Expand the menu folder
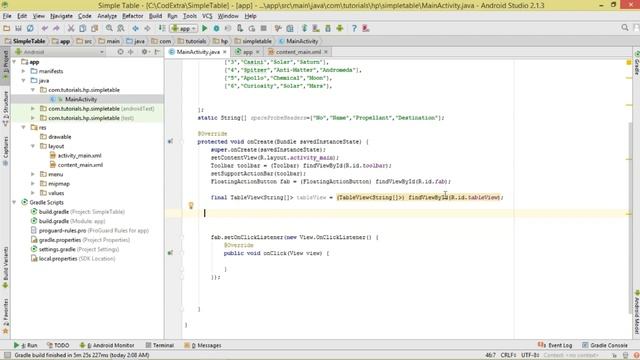Image resolution: width=640 pixels, height=360 pixels. click(x=33, y=174)
